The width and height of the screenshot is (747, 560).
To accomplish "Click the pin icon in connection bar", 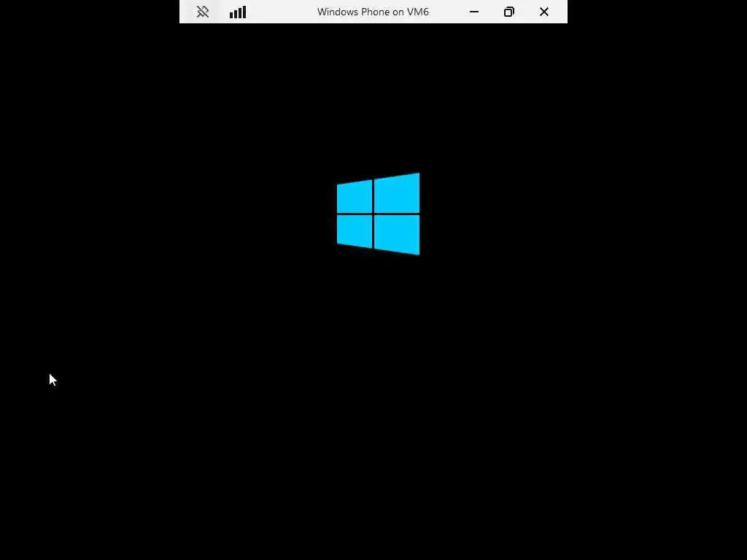I will point(203,12).
